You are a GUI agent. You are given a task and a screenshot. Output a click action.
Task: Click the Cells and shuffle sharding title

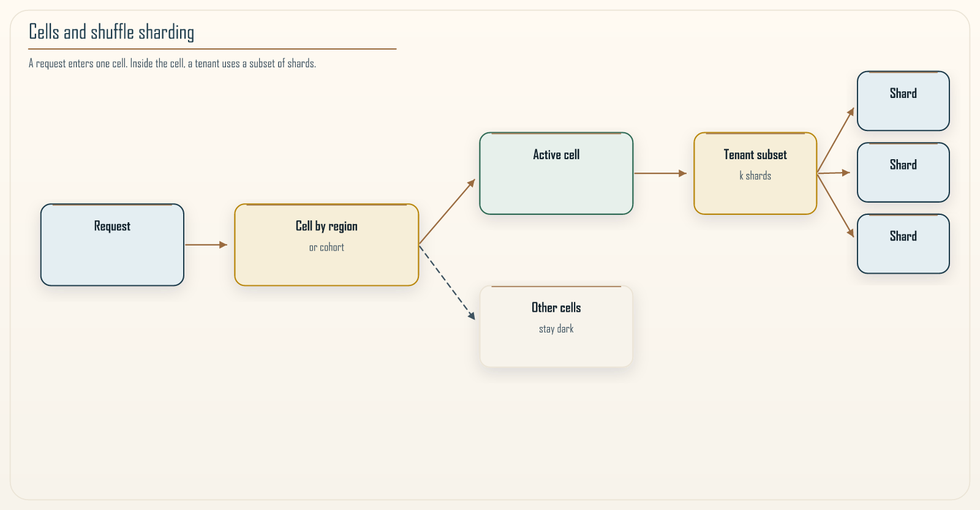coord(111,32)
